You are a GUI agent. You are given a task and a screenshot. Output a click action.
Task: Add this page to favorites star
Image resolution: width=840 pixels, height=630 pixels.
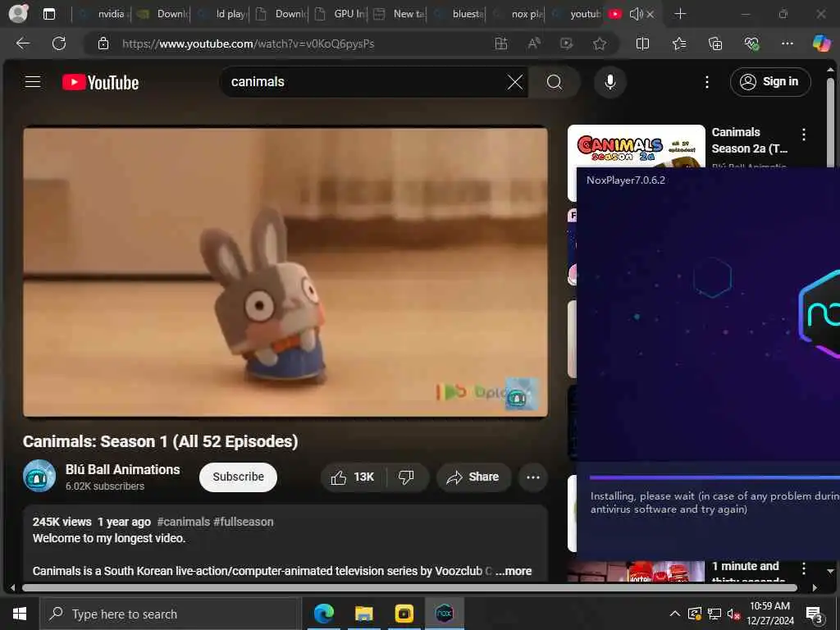coord(600,43)
